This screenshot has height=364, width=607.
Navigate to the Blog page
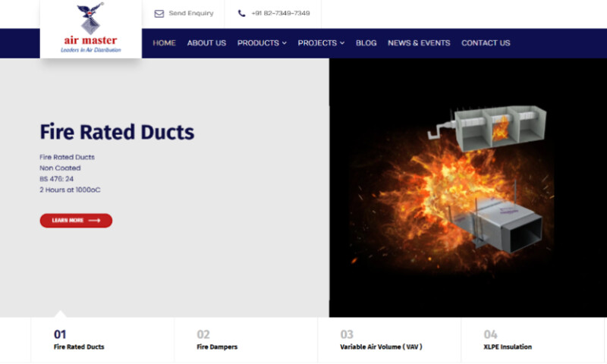pyautogui.click(x=366, y=43)
